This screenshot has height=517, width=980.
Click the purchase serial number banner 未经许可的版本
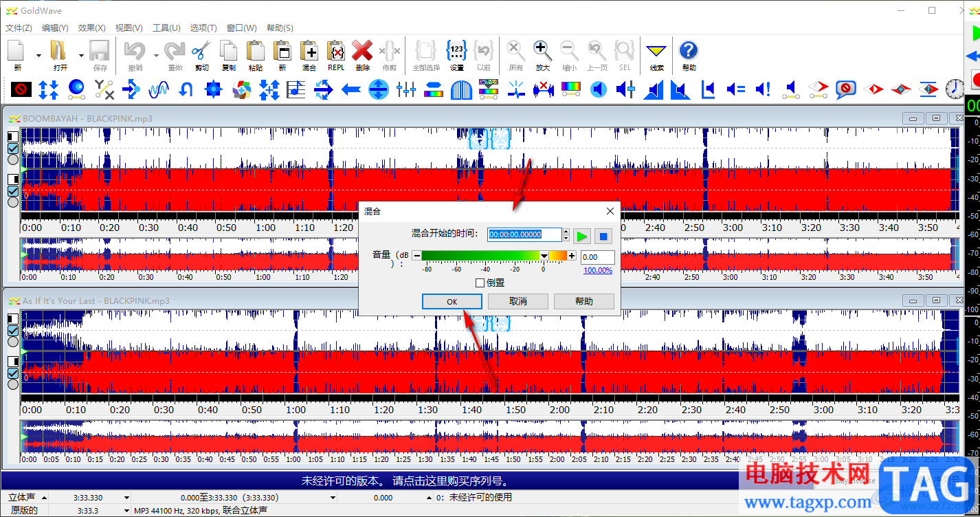pyautogui.click(x=405, y=481)
